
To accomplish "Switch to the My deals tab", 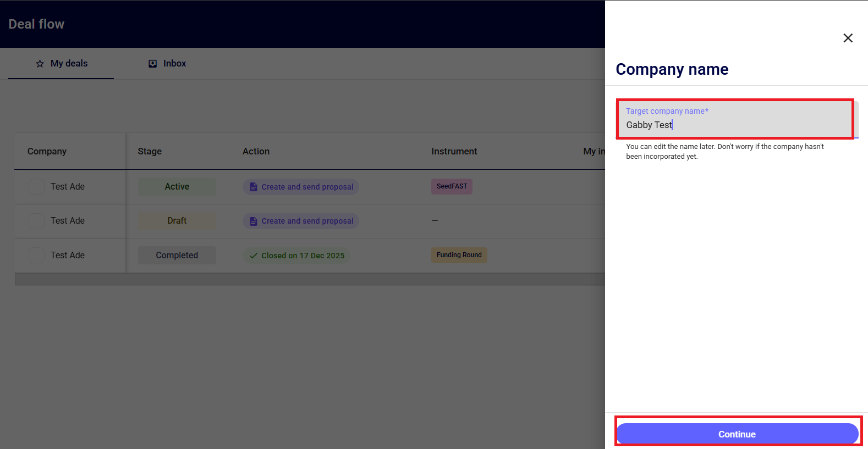I will 61,64.
